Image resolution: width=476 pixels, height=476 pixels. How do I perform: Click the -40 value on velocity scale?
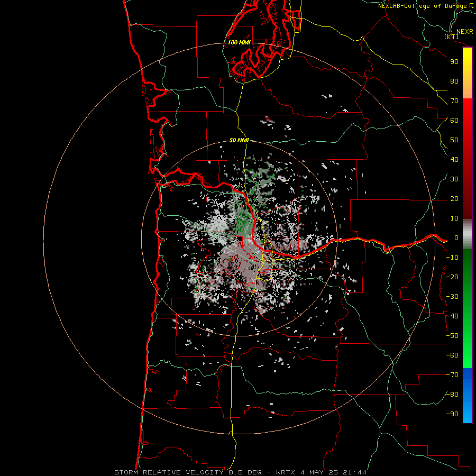point(452,316)
